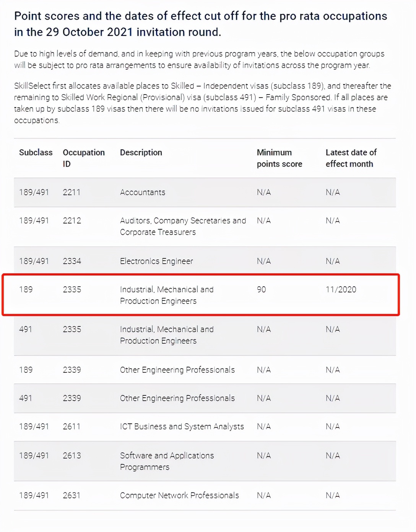Screen dimensions: 416x532
Task: Click the minimum points score 90
Action: tap(261, 289)
